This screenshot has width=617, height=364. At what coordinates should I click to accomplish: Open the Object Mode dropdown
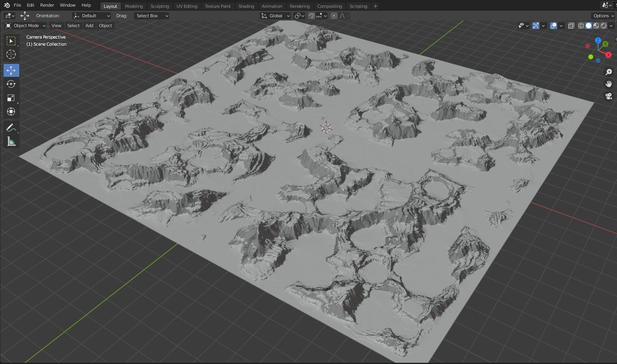pos(26,26)
